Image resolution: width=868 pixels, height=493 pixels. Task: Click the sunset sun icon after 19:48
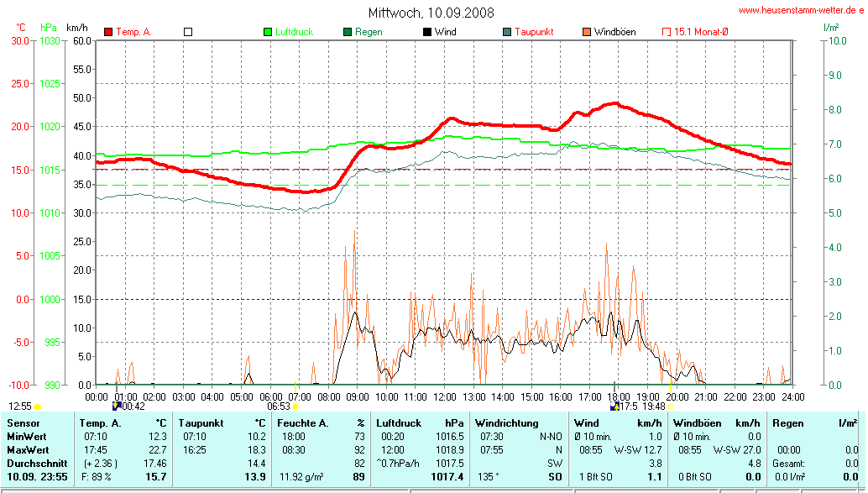(670, 406)
